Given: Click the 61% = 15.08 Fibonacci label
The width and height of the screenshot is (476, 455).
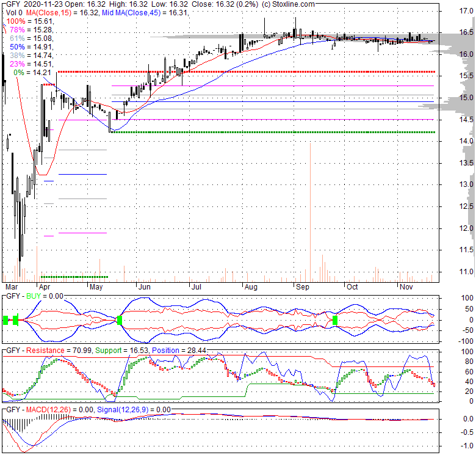Looking at the screenshot, I should point(32,38).
